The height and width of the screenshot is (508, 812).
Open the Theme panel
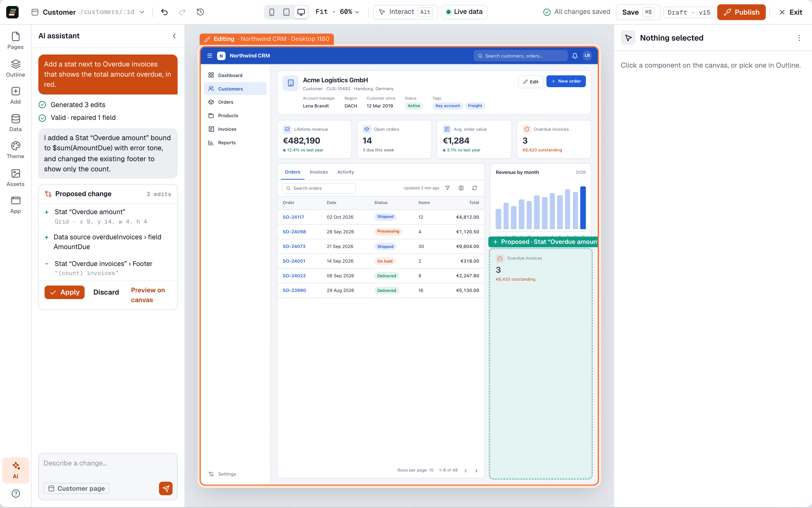(15, 150)
